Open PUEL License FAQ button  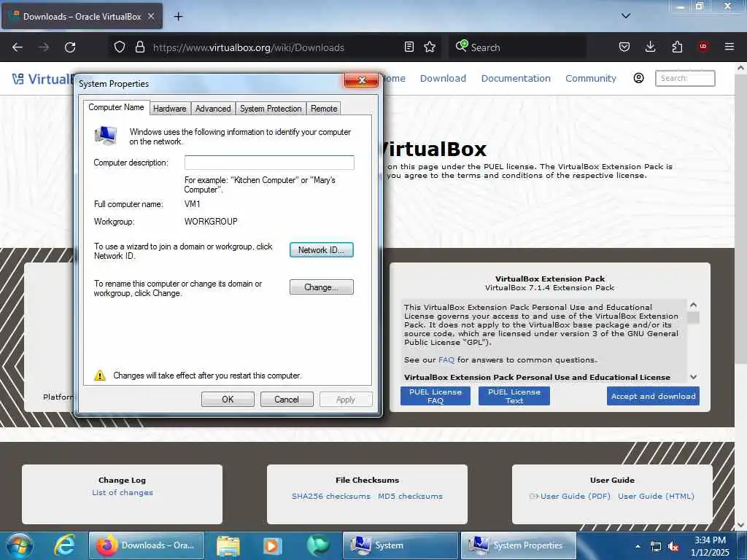click(x=436, y=396)
